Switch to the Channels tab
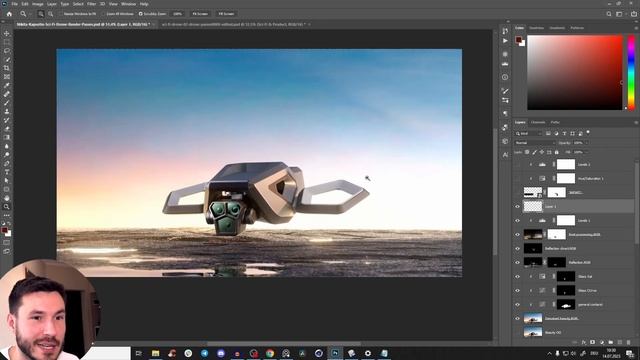Image resolution: width=640 pixels, height=360 pixels. [x=538, y=122]
